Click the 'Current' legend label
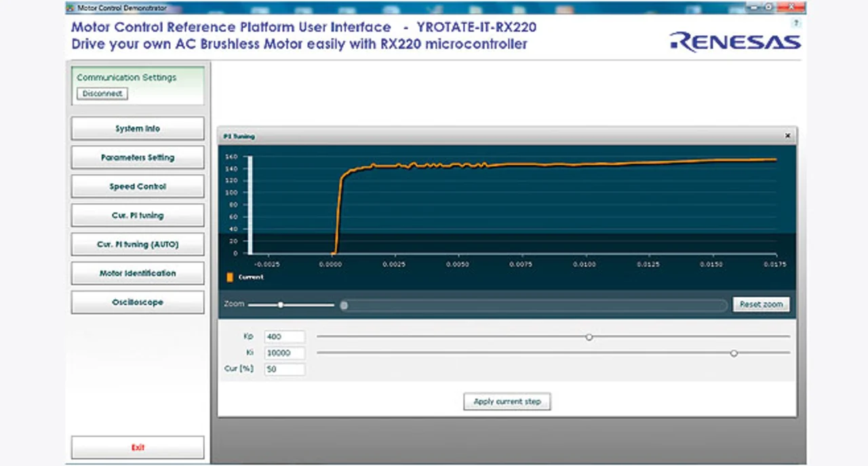The width and height of the screenshot is (868, 466). point(251,277)
